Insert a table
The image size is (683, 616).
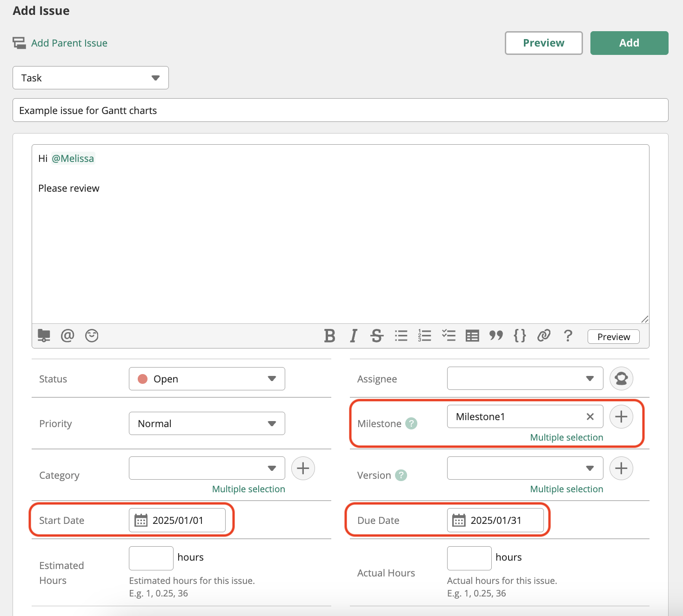[x=472, y=335]
